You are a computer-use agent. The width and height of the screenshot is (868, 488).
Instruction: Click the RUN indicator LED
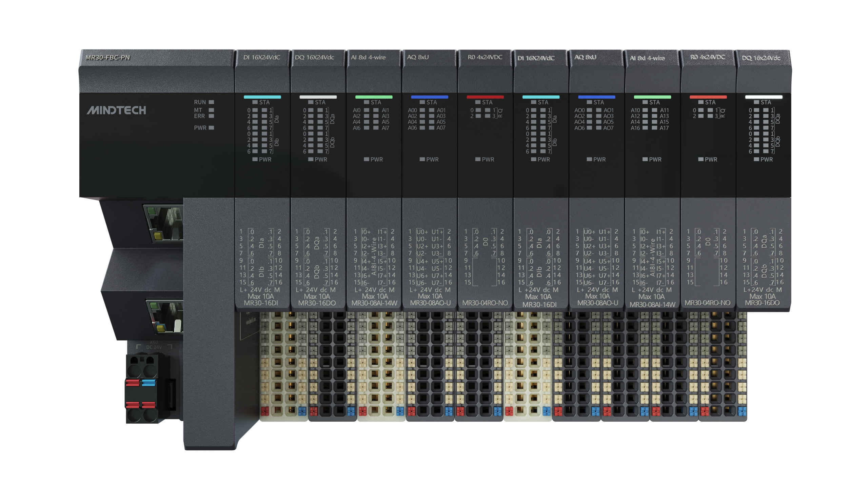point(211,102)
